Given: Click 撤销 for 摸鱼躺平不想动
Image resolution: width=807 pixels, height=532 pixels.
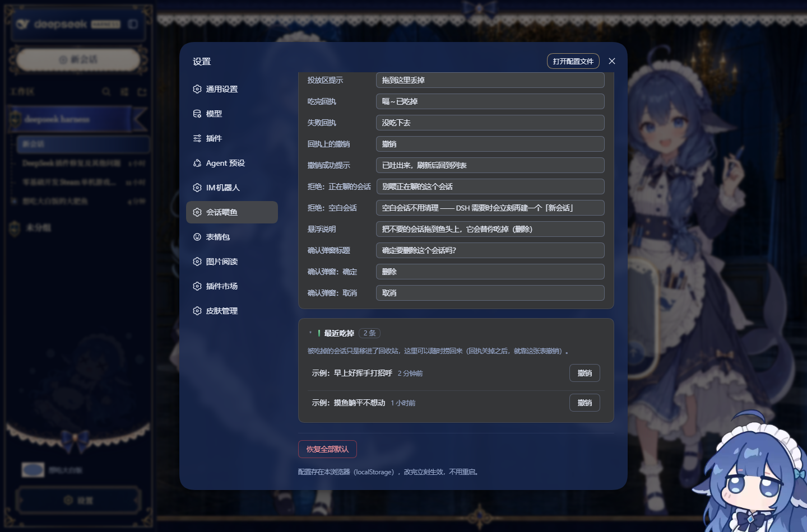Looking at the screenshot, I should click(585, 403).
